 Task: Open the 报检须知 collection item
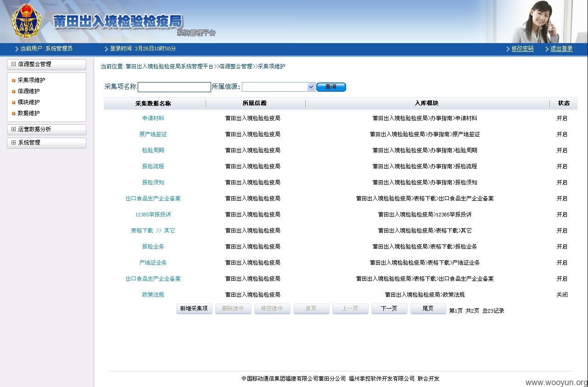(x=153, y=182)
